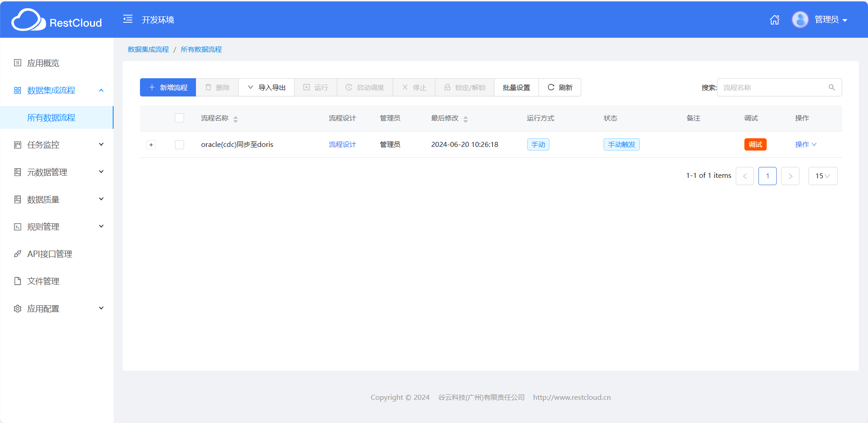Viewport: 868px width, 423px height.
Task: Open the row's 操作 dropdown
Action: tap(806, 144)
